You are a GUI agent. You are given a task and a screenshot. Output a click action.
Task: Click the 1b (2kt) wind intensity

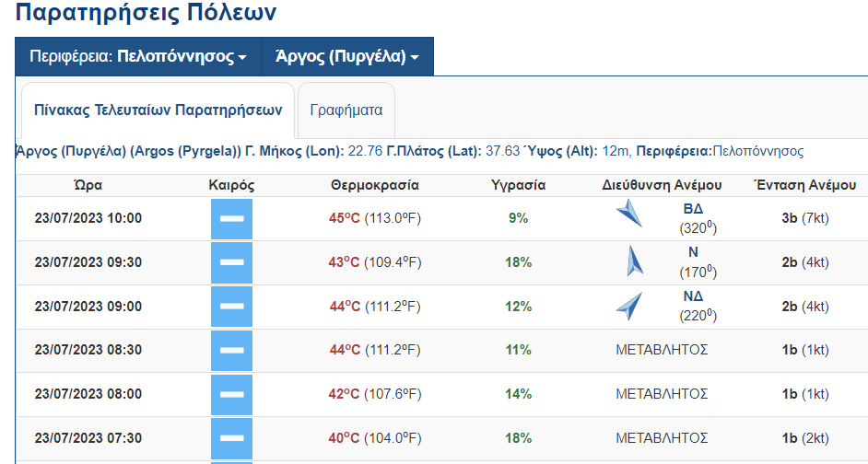tap(805, 438)
